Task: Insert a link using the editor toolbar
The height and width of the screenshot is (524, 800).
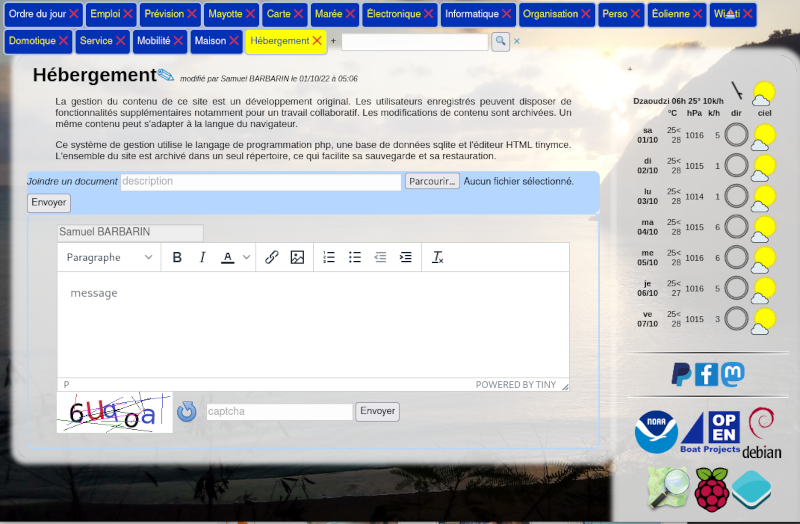Action: pos(272,257)
